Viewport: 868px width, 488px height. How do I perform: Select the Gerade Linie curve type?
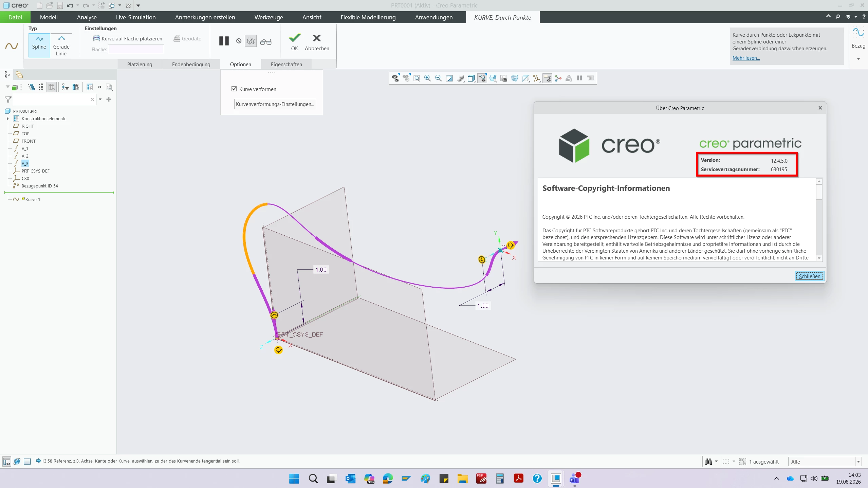point(61,45)
